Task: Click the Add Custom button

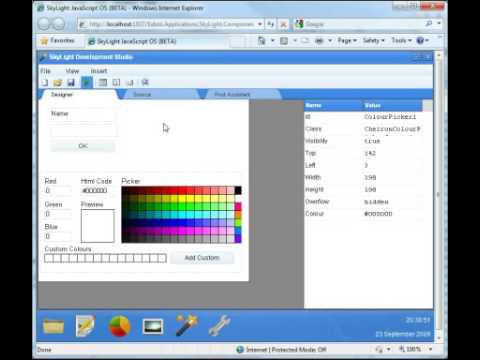Action: (x=202, y=258)
